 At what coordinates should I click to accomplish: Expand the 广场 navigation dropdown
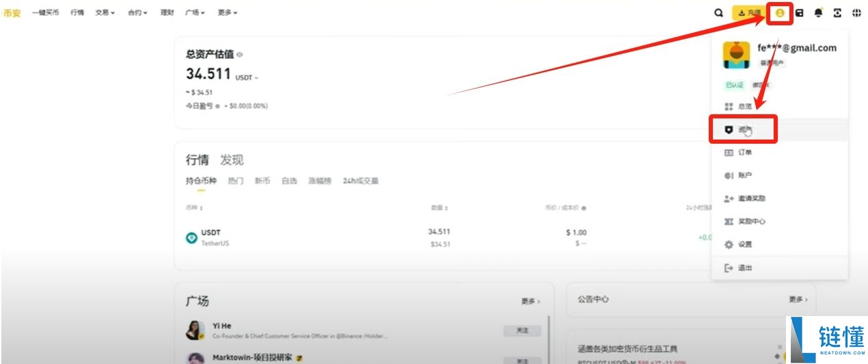(195, 13)
